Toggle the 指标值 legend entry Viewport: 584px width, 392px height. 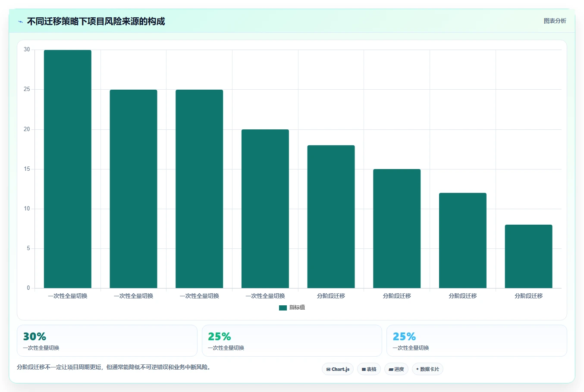[x=292, y=307]
